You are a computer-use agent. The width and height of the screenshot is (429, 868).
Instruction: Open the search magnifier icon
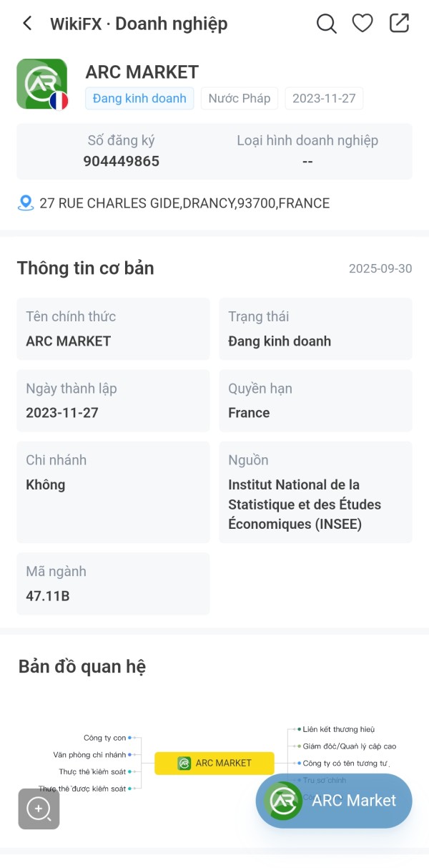326,24
